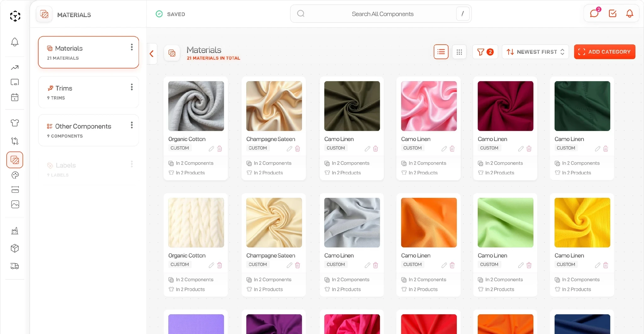Select the Other Components category card
Image resolution: width=644 pixels, height=334 pixels.
[88, 130]
